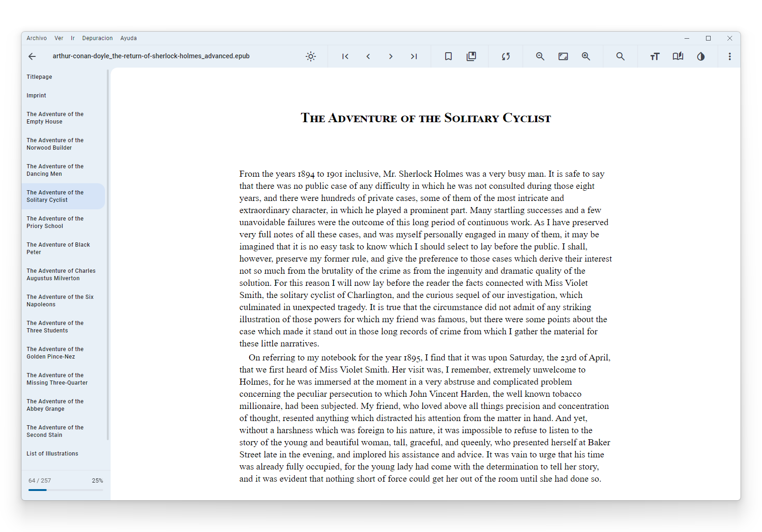Navigate to next page with forward arrow
Screen dimensions: 762x532
click(391, 56)
